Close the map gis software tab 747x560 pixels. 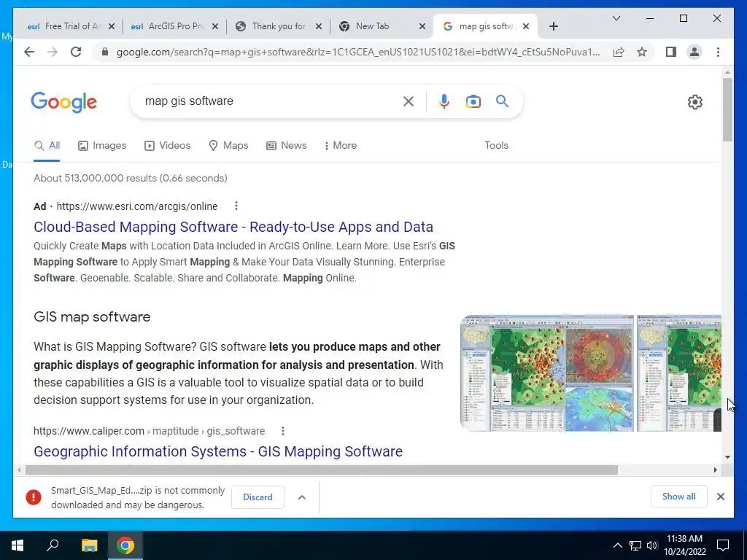(x=525, y=26)
